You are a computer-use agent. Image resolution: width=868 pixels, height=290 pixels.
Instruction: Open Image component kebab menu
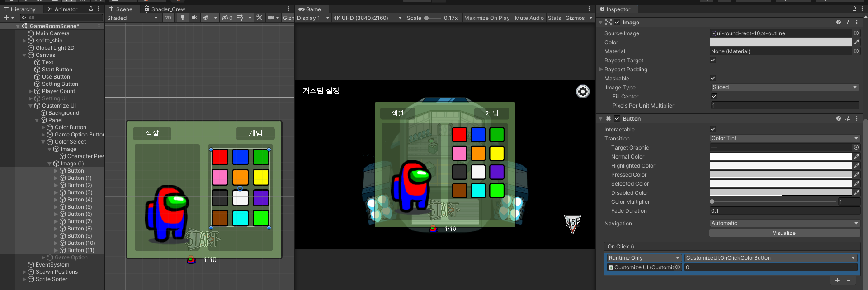click(x=857, y=22)
